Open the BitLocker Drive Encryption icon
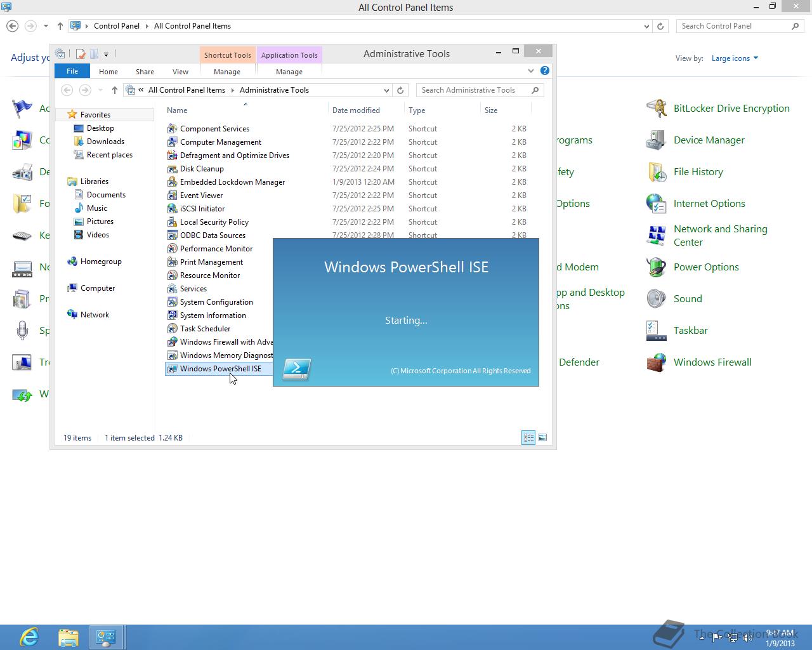Image resolution: width=812 pixels, height=650 pixels. [656, 109]
